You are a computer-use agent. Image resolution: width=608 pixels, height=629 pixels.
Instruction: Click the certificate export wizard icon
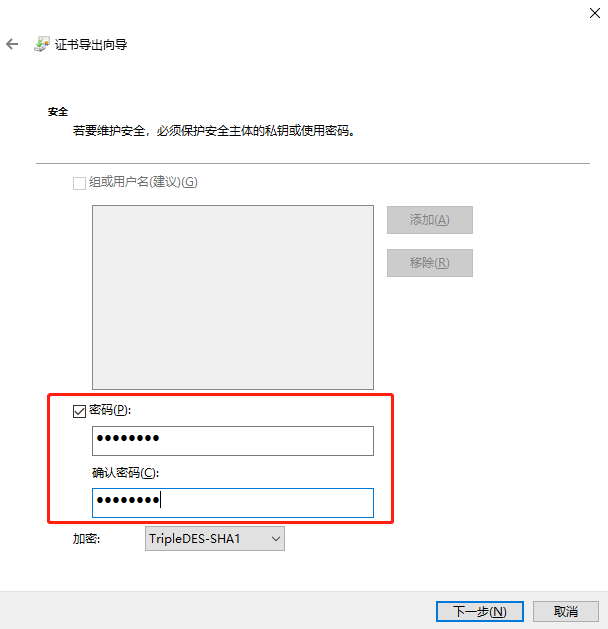pos(42,44)
